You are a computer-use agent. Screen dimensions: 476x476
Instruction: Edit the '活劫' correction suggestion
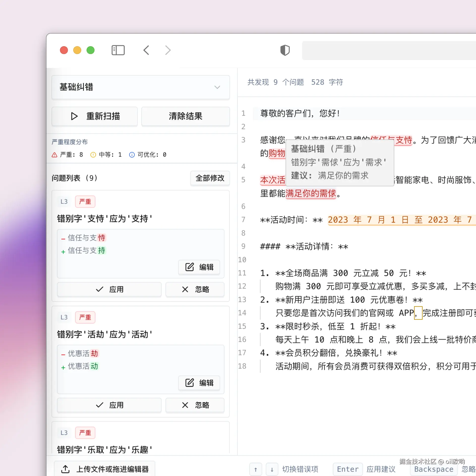click(199, 383)
